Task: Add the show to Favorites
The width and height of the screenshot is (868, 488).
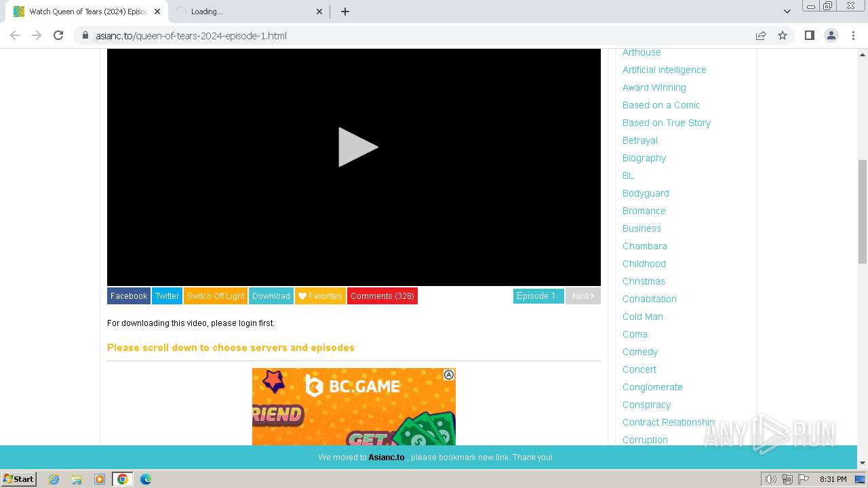Action: click(x=320, y=296)
